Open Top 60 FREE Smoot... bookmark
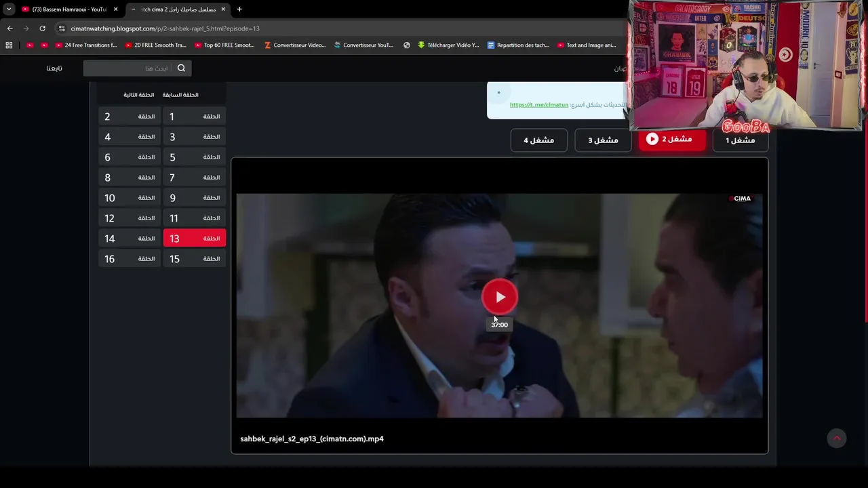This screenshot has width=868, height=488. click(224, 45)
